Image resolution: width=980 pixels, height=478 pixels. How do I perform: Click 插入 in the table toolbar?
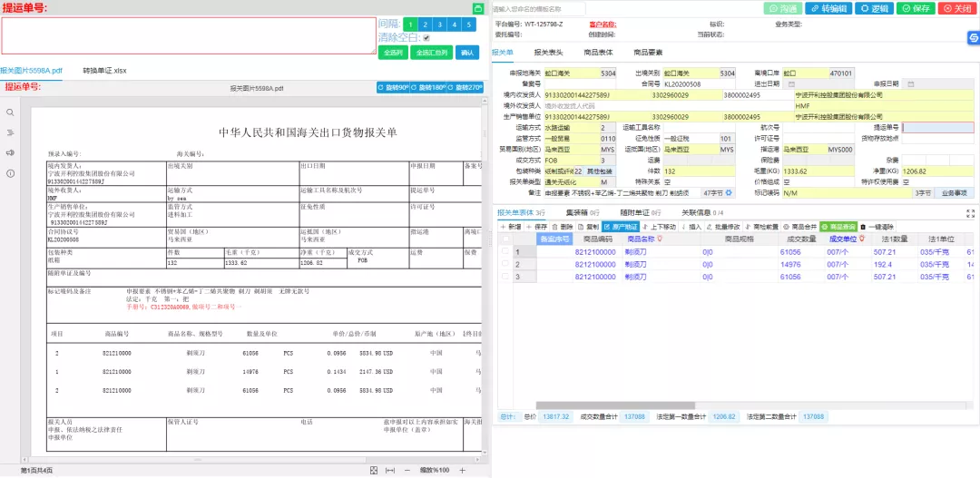click(691, 227)
